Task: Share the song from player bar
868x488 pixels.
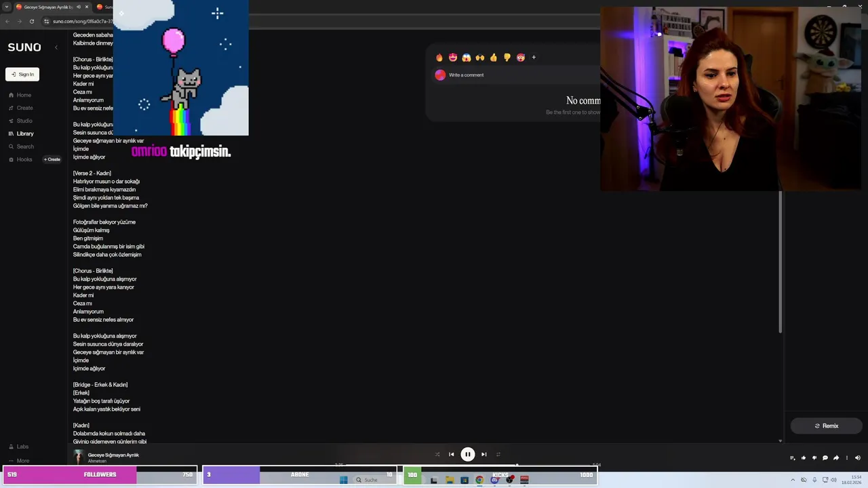Action: [836, 458]
